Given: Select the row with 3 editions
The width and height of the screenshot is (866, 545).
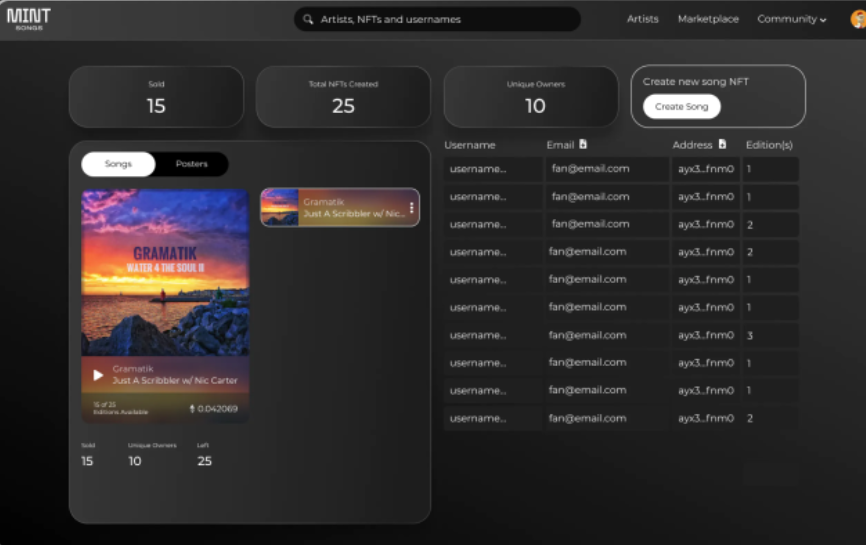Looking at the screenshot, I should (621, 335).
